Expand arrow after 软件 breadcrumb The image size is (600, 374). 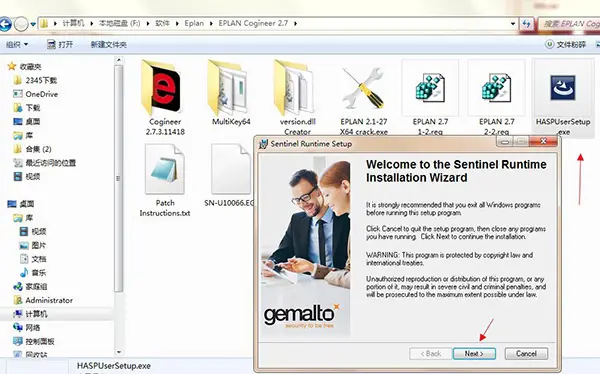tap(177, 23)
